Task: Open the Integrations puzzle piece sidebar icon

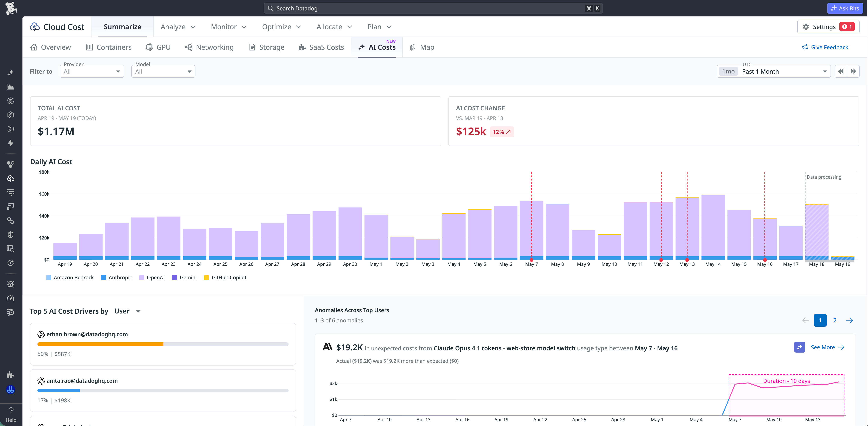Action: coord(11,374)
